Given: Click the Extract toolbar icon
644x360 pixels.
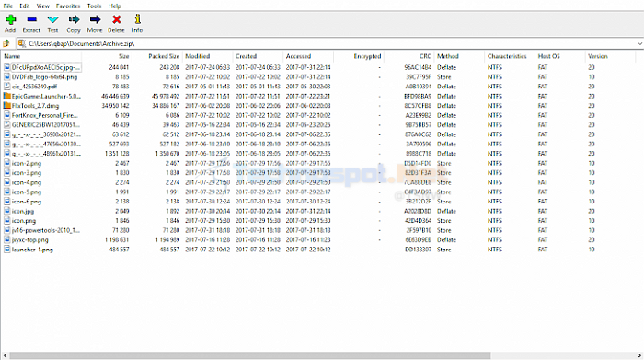Looking at the screenshot, I should pyautogui.click(x=31, y=19).
